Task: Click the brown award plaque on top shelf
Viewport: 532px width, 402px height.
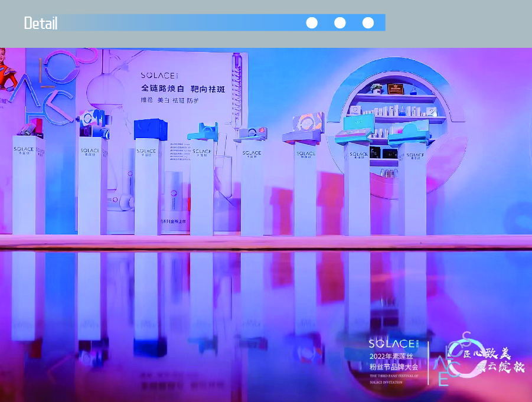Action: tap(395, 89)
